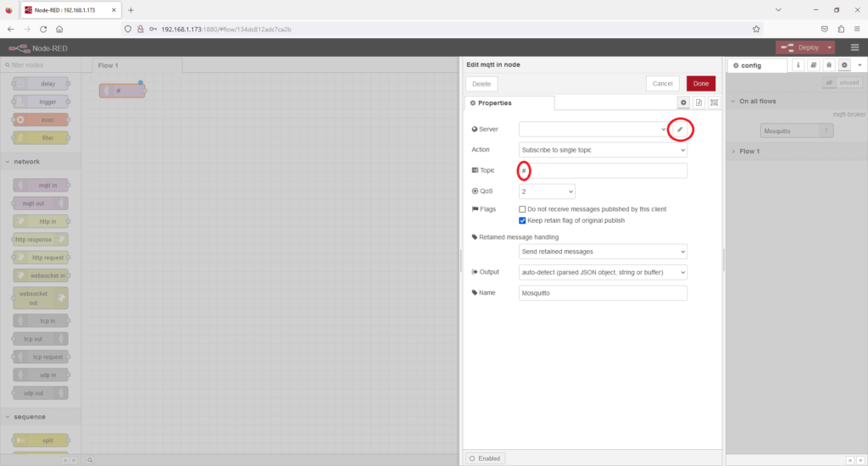Select the delay node in palette

pos(42,84)
